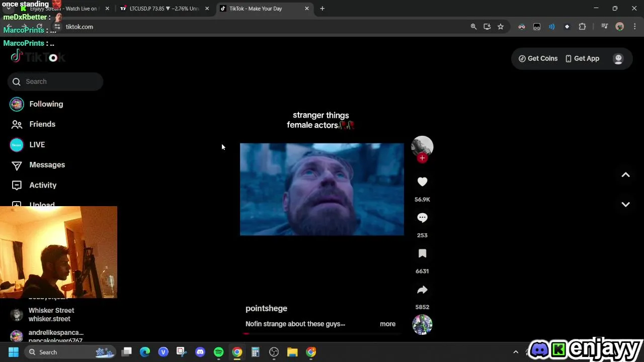This screenshot has width=644, height=362.
Task: Open the Following feed
Action: 37,104
